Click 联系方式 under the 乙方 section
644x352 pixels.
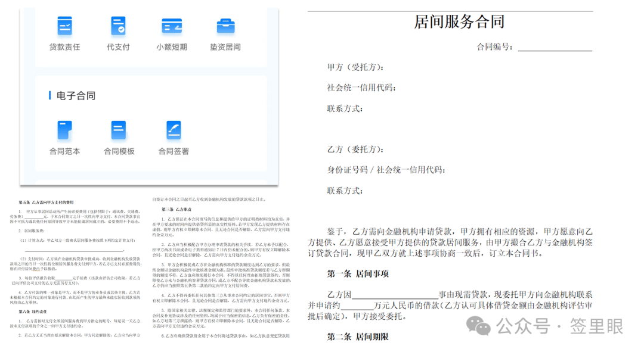[345, 191]
